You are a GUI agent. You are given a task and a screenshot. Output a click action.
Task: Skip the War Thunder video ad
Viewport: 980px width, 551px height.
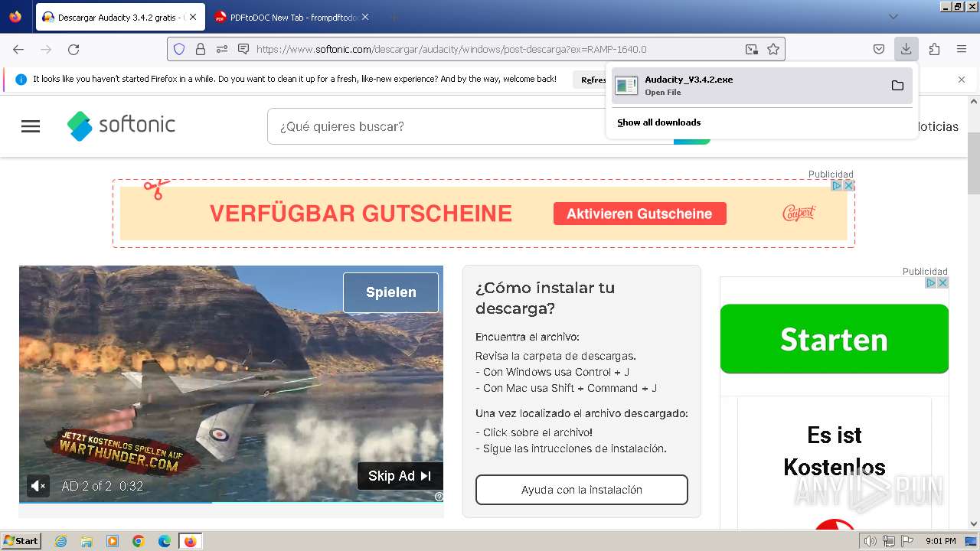click(x=400, y=476)
